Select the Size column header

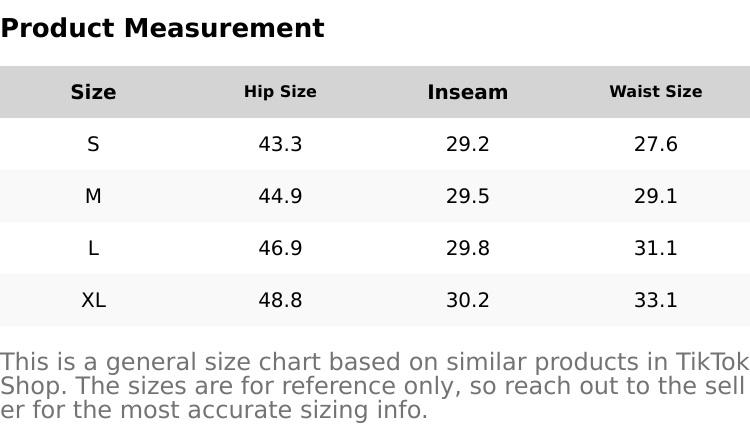(93, 92)
